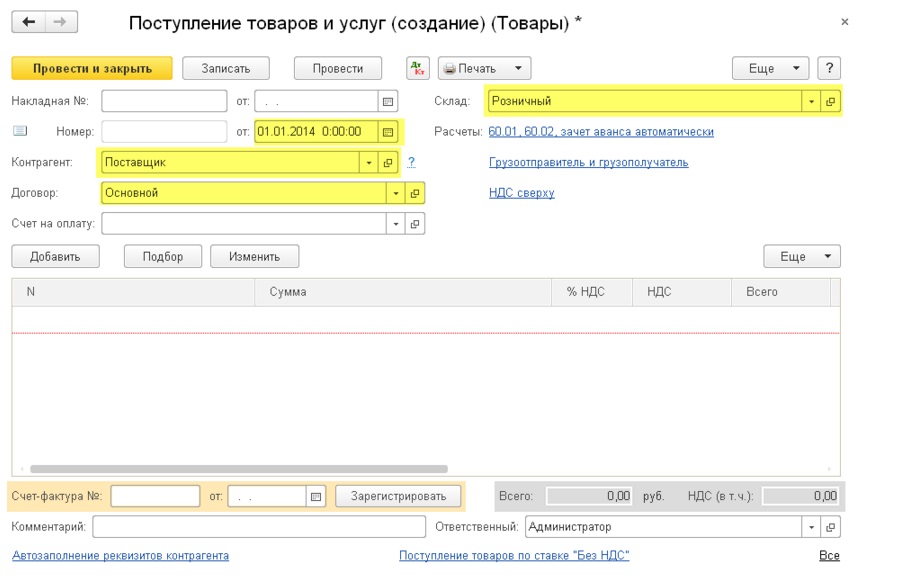Open calendar for Накладная date
Screen dimensions: 900x587
point(388,102)
